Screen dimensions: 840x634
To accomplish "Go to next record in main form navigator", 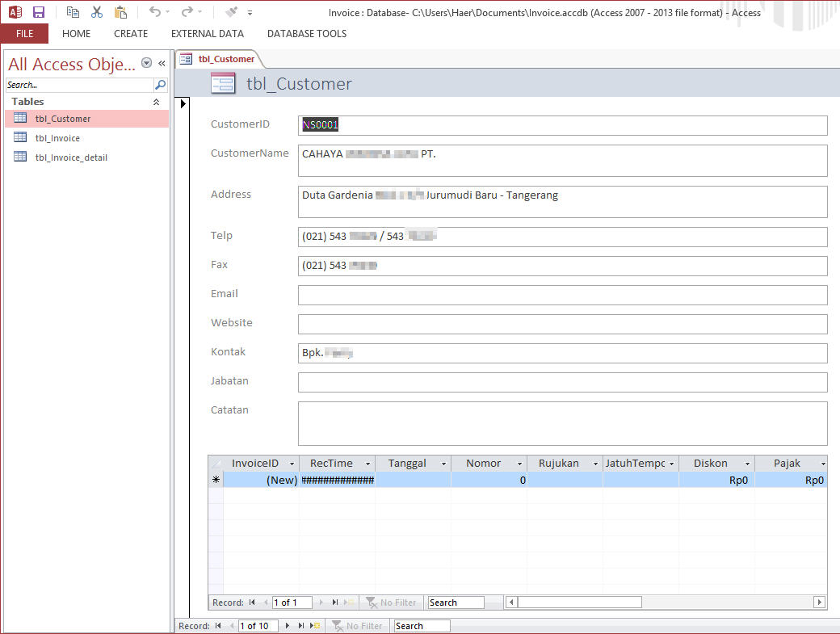I will click(288, 625).
